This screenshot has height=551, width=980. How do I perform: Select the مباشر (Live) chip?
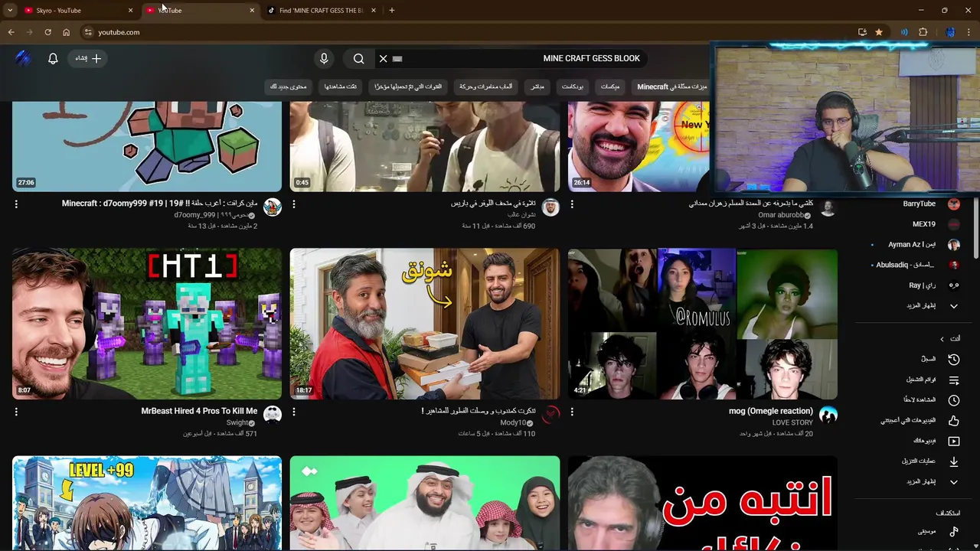[537, 86]
